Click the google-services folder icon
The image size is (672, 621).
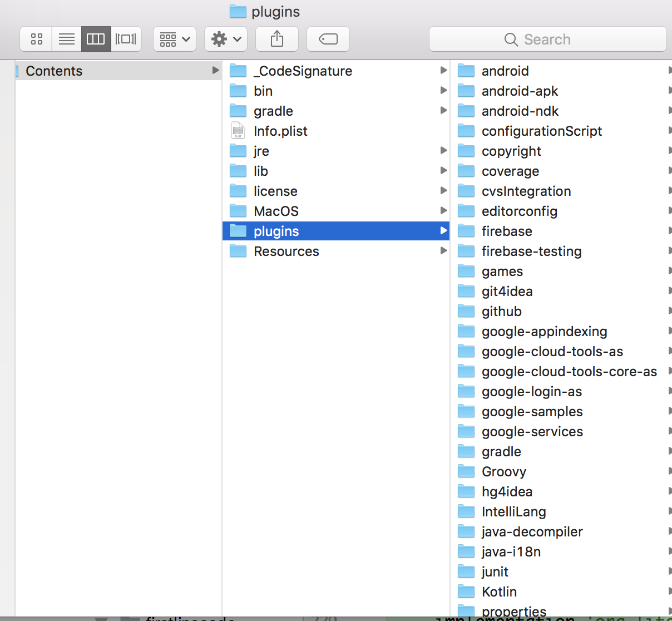point(466,431)
